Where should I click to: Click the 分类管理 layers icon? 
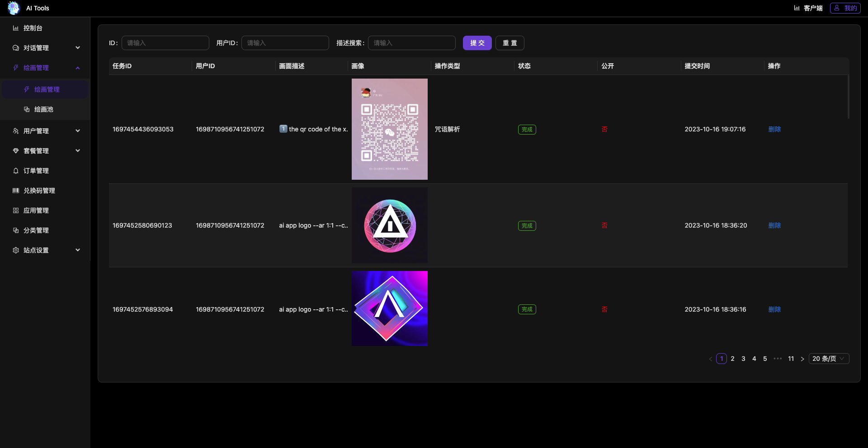tap(16, 230)
